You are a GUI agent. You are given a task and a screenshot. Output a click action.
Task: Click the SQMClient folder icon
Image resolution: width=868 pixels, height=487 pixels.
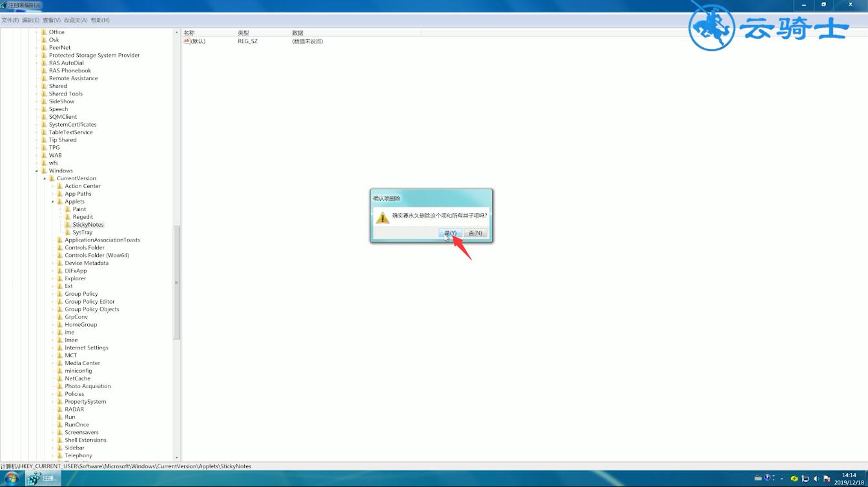tap(44, 117)
